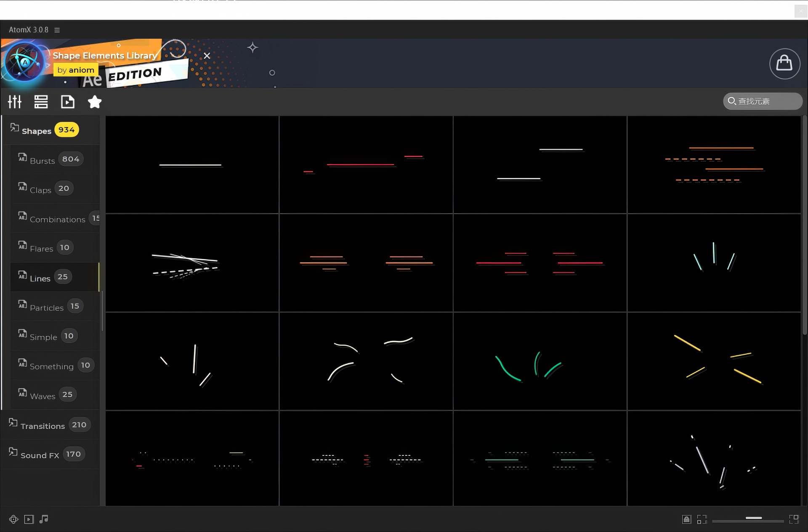Click the larger thumbnail size icon
Screen dimensions: 808x532
[794, 519]
